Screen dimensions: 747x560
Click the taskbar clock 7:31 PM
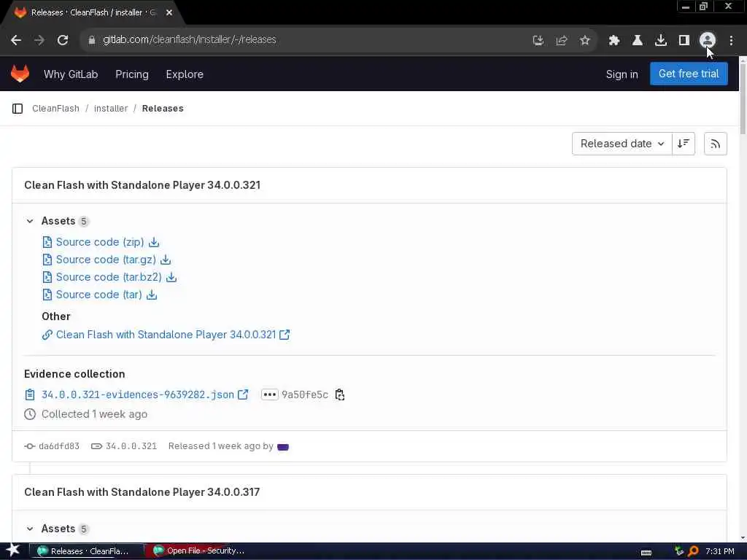point(720,551)
